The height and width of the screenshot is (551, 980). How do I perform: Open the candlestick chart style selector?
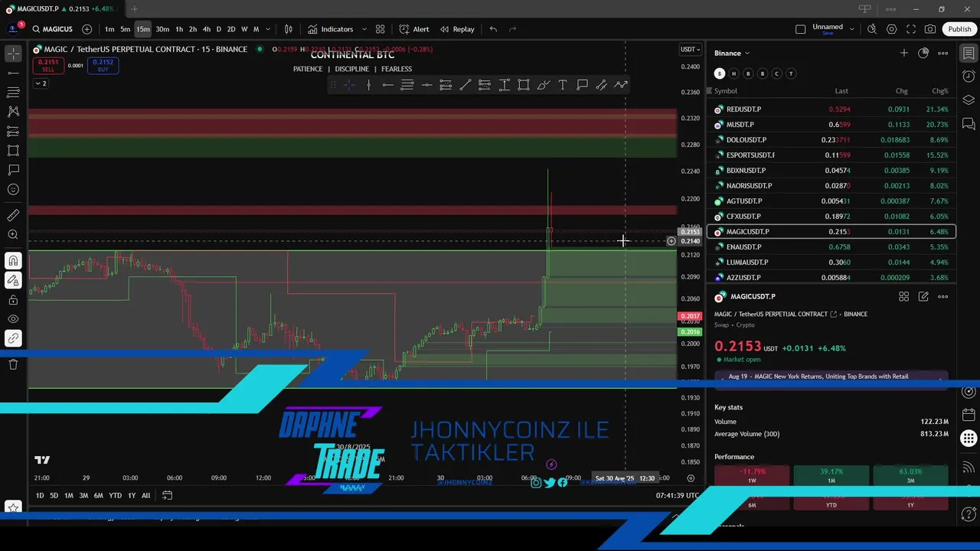click(x=289, y=29)
